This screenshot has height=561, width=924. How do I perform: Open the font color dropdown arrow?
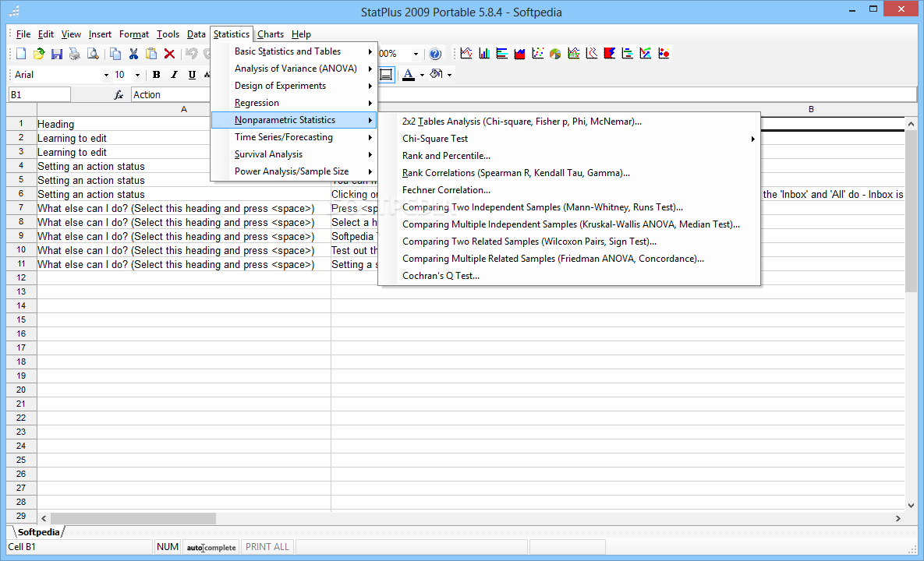click(x=422, y=75)
